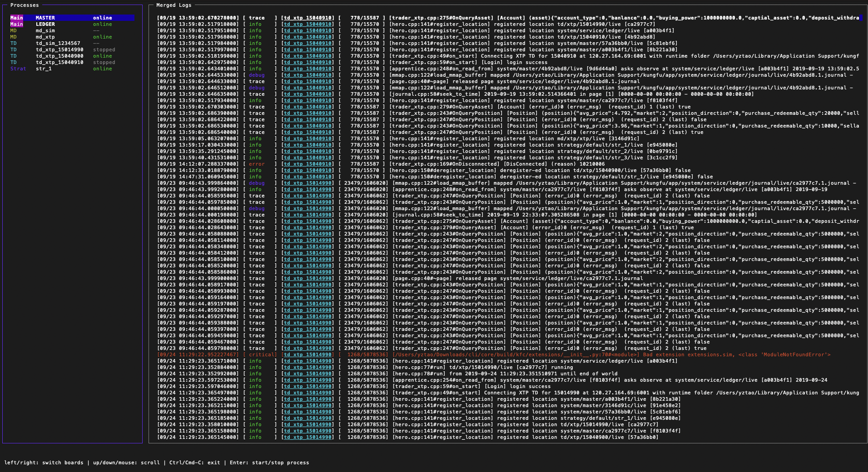Click the stopped status of td_xtp_15014990
This screenshot has height=472, width=868.
coord(104,49)
